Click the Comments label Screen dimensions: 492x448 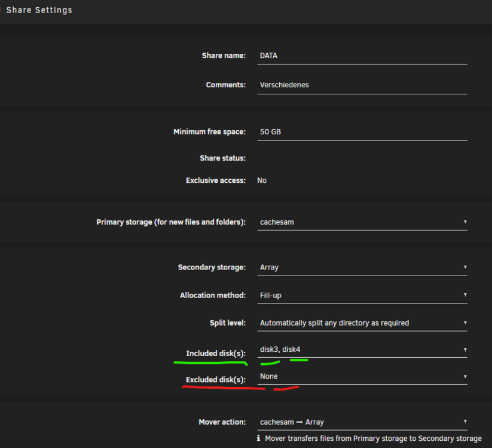[x=225, y=85]
